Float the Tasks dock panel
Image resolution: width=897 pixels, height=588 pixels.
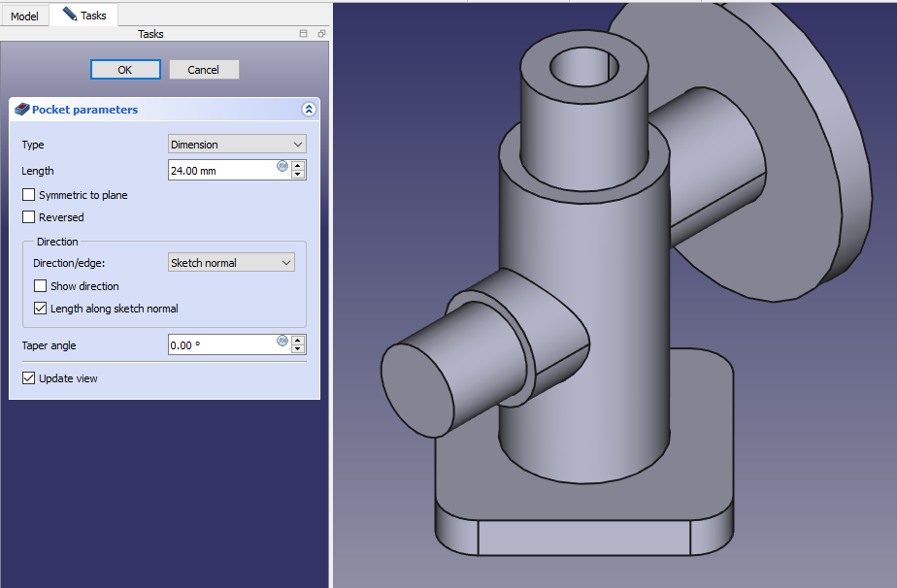pyautogui.click(x=321, y=34)
